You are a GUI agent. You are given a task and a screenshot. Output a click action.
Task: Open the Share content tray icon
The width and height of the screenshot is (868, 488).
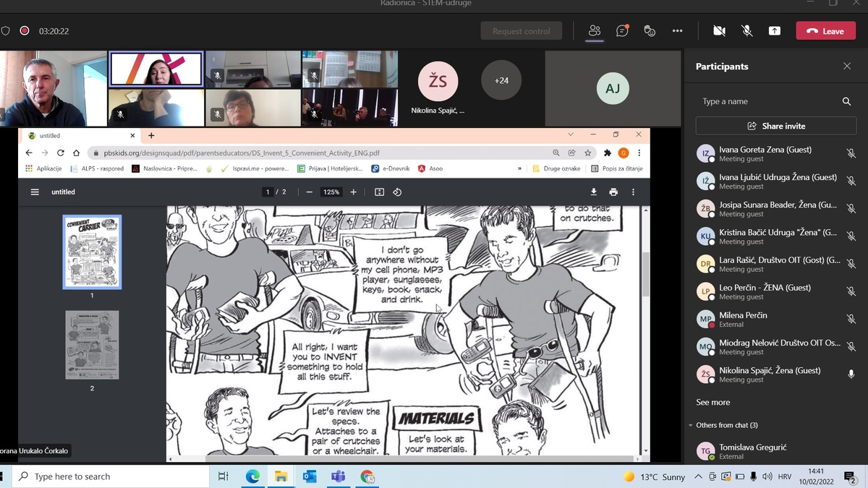point(775,31)
